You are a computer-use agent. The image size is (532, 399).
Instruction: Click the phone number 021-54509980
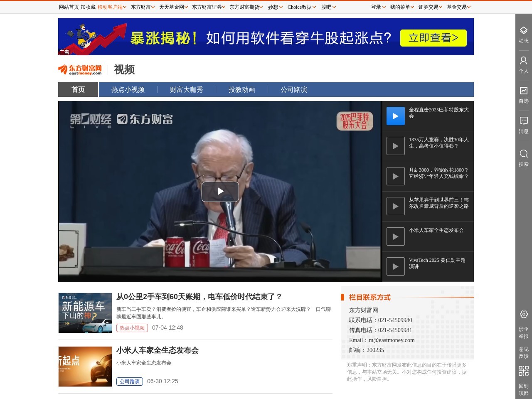pyautogui.click(x=395, y=320)
